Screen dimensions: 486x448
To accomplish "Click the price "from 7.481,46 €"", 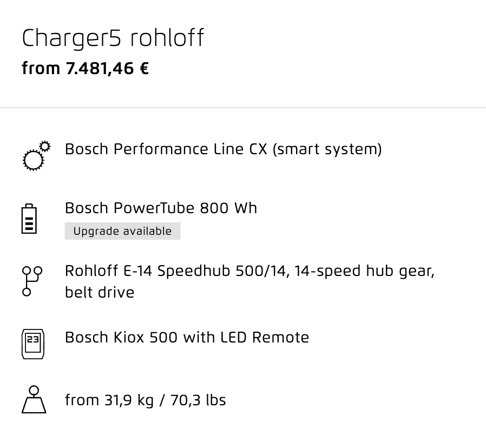I will (85, 68).
